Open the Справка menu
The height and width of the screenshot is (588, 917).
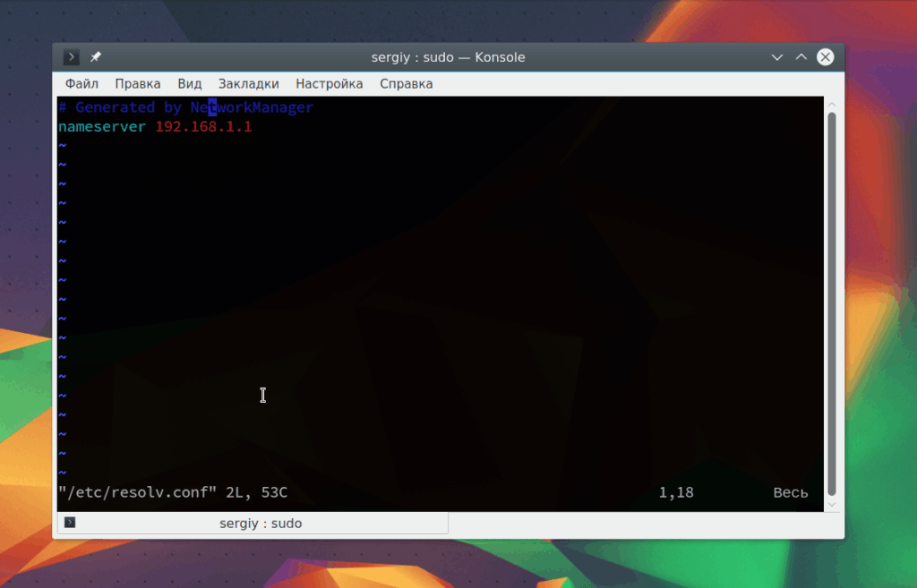coord(407,83)
